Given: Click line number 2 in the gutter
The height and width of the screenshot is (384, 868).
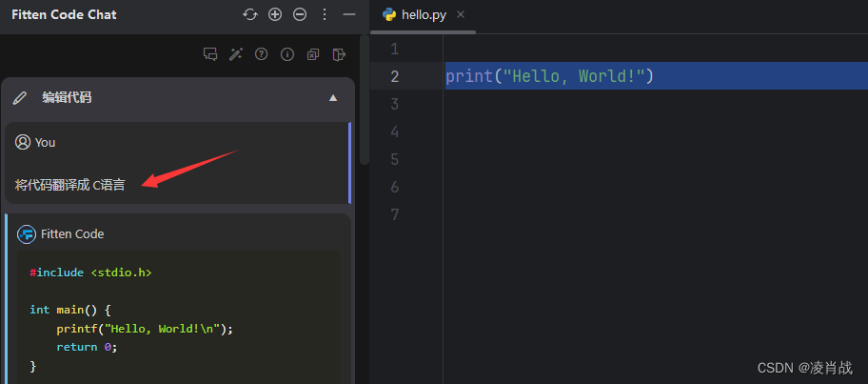Looking at the screenshot, I should [394, 76].
